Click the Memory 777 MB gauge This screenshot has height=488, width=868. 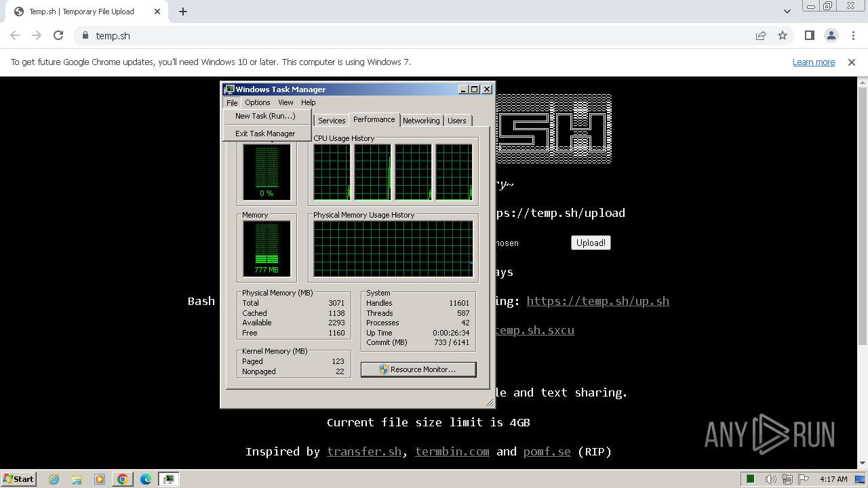click(267, 249)
